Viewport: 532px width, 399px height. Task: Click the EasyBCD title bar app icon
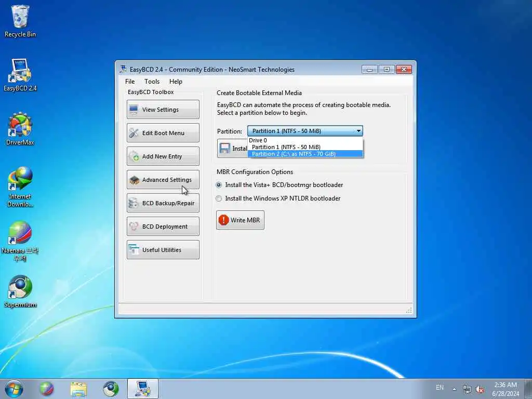point(123,69)
